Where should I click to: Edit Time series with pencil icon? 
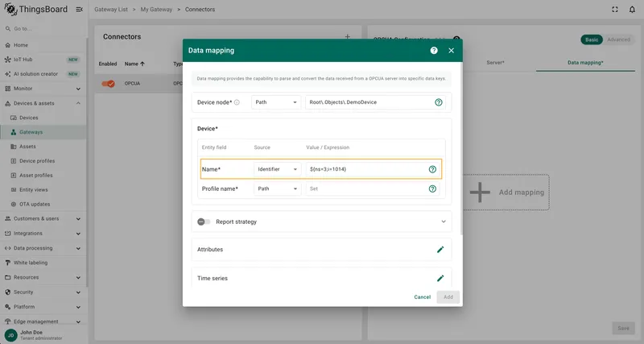(x=440, y=278)
